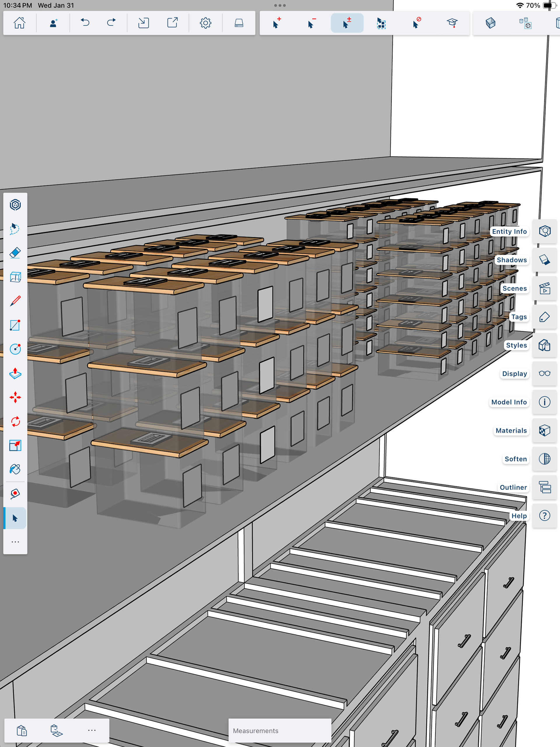
Task: Enable add-to-selection mode
Action: 276,23
